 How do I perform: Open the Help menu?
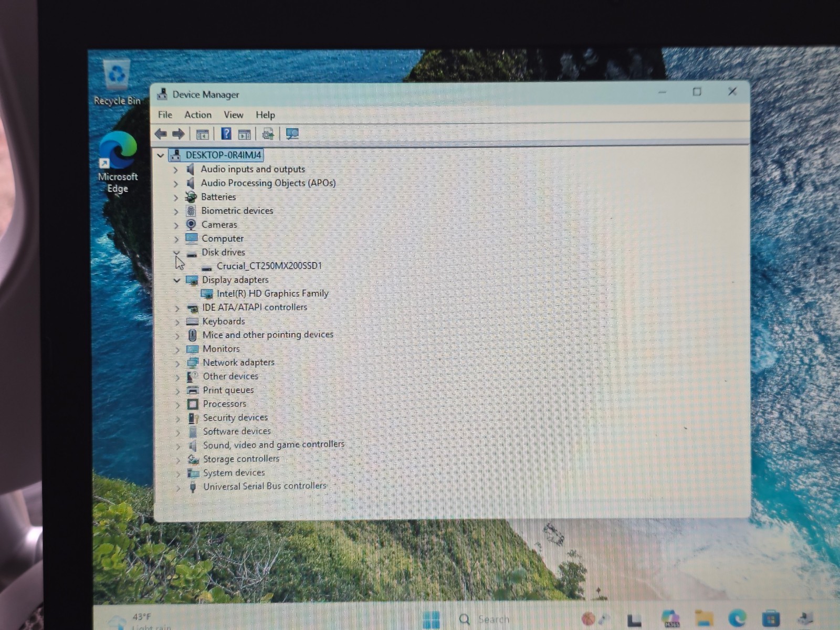[x=266, y=114]
